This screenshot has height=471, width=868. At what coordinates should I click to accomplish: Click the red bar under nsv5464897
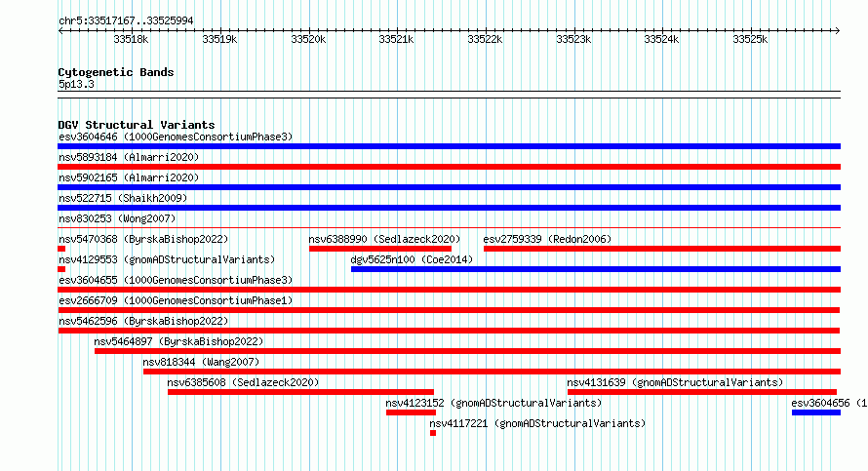pyautogui.click(x=468, y=351)
